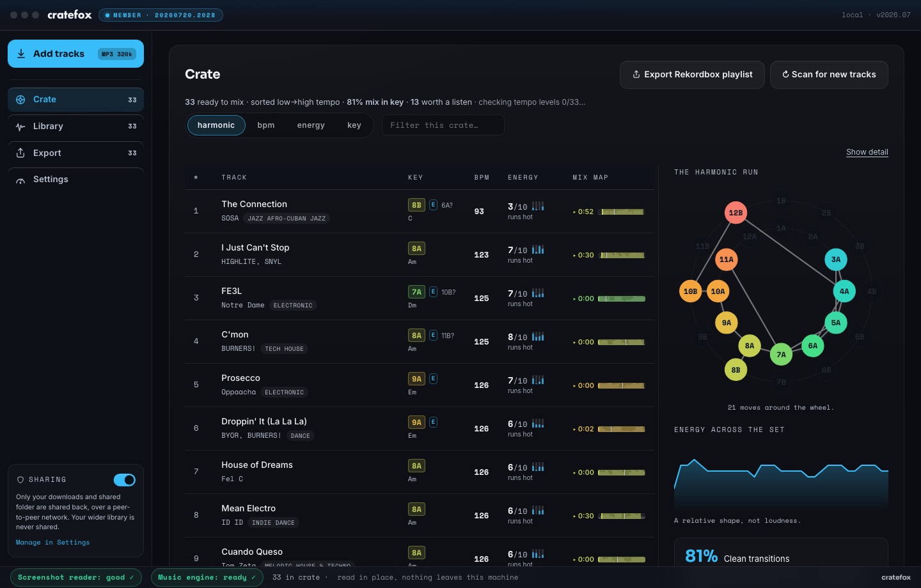Click the 10B? alternate key of FE3L
The height and width of the screenshot is (588, 921).
click(x=448, y=292)
